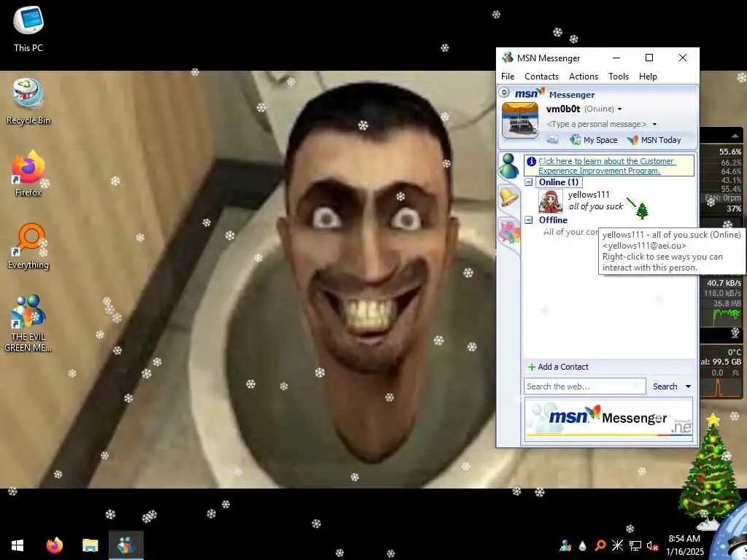Open the Actions menu

point(583,76)
